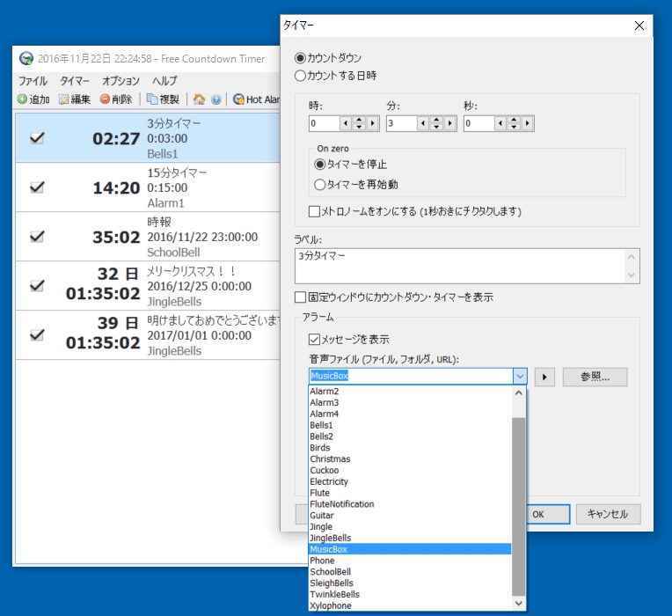Uncheck the 3分タイマー row checkbox
672x616 pixels.
tap(37, 138)
